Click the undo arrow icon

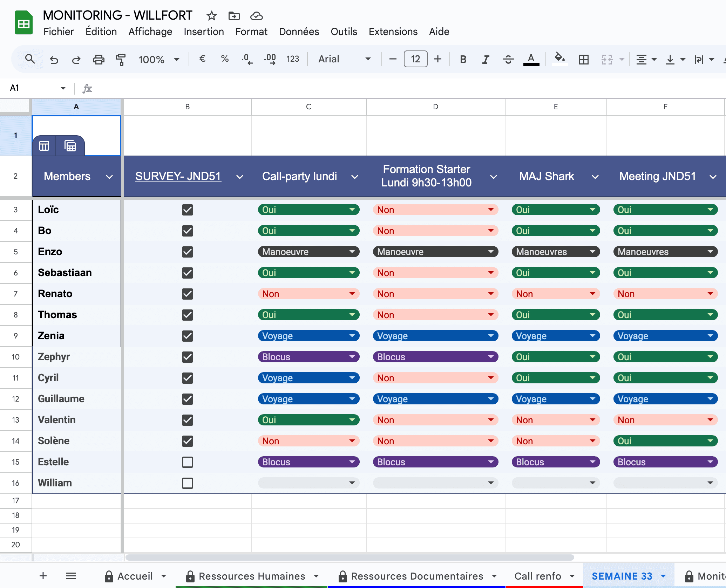tap(54, 59)
